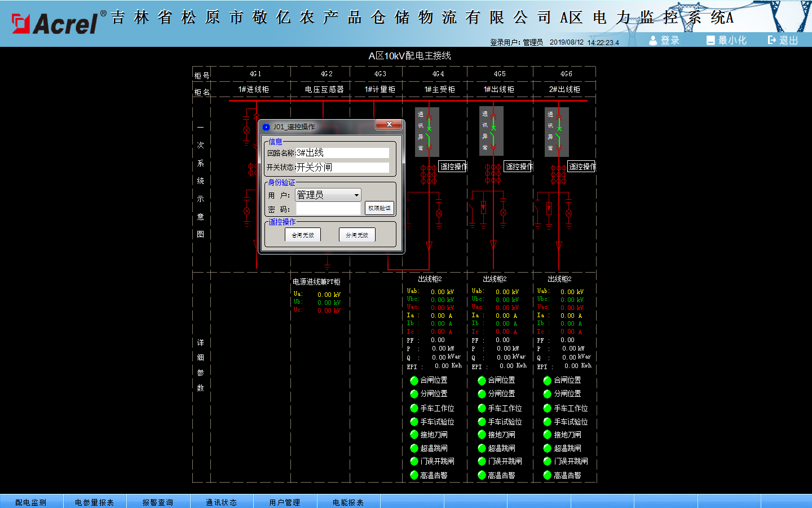This screenshot has width=812, height=508.
Task: Click the 登录 login icon in header
Action: (653, 40)
